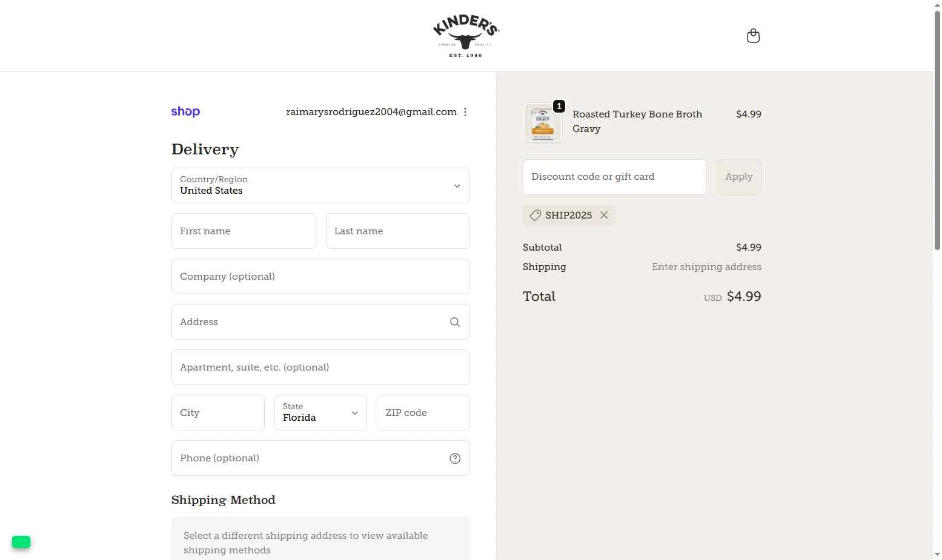Focus the Company (optional) field
This screenshot has width=942, height=560.
[320, 276]
